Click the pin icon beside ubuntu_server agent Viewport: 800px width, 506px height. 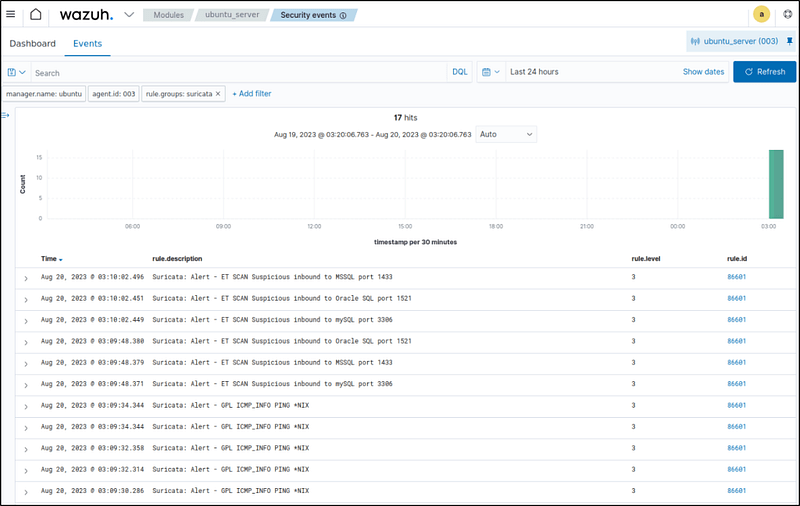(788, 41)
